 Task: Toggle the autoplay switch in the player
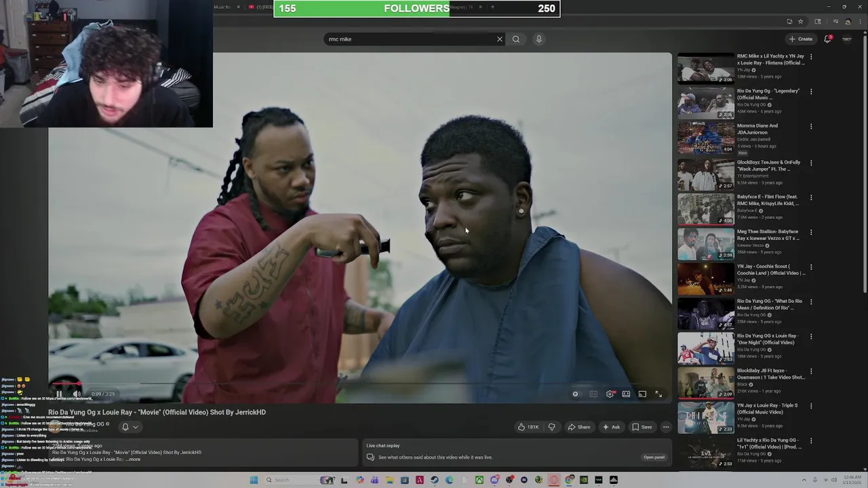576,394
